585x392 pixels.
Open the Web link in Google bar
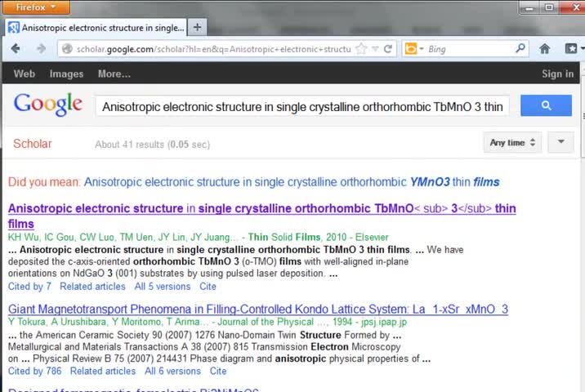(x=25, y=73)
